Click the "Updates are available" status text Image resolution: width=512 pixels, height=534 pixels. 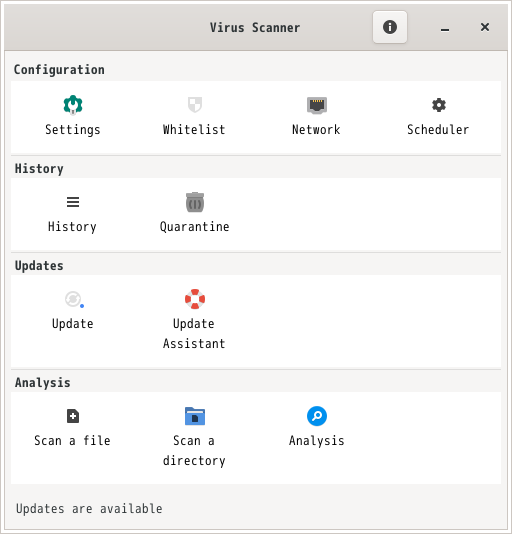click(x=89, y=508)
